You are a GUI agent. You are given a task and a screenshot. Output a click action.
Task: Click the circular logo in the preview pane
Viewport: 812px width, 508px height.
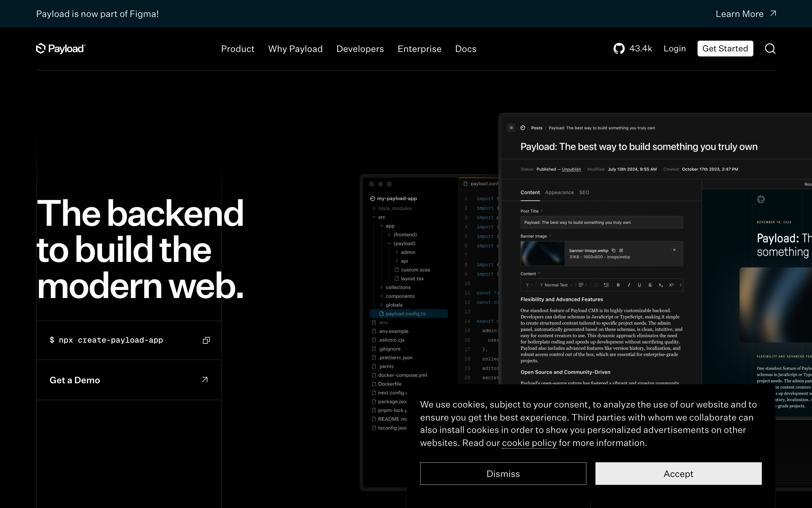click(761, 200)
